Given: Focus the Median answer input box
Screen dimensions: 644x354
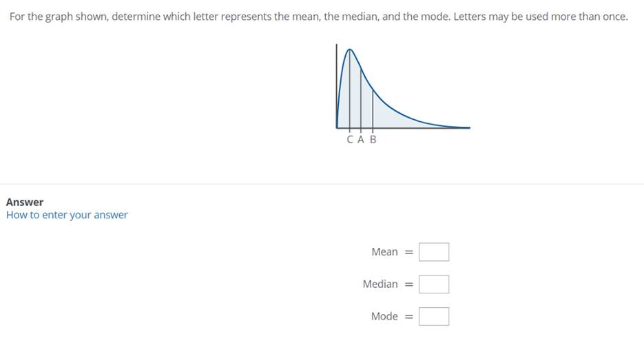Looking at the screenshot, I should pos(434,284).
